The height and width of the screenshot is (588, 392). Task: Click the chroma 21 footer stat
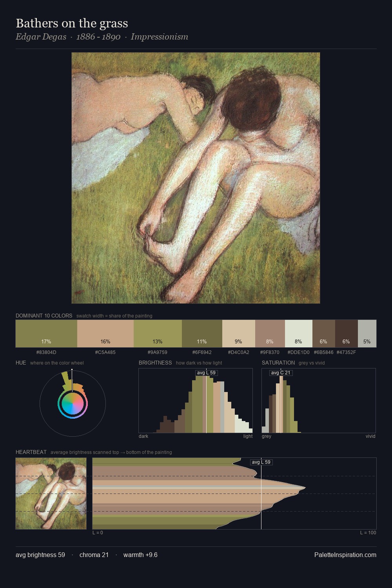pos(94,555)
